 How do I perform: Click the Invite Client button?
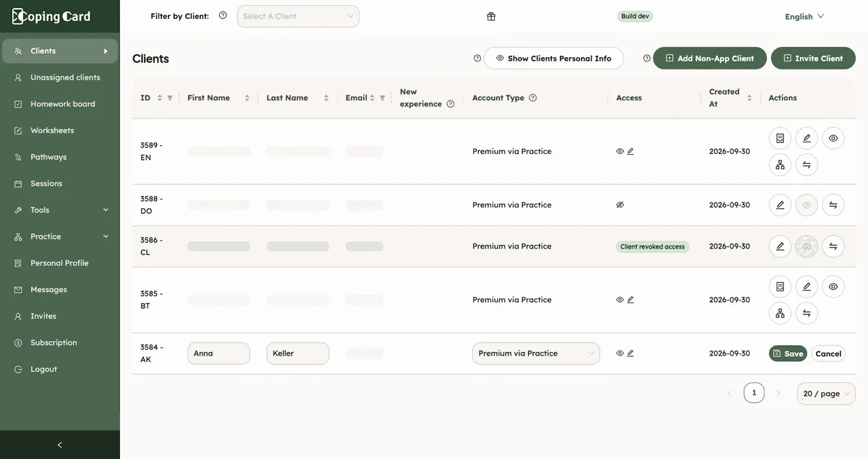[813, 59]
